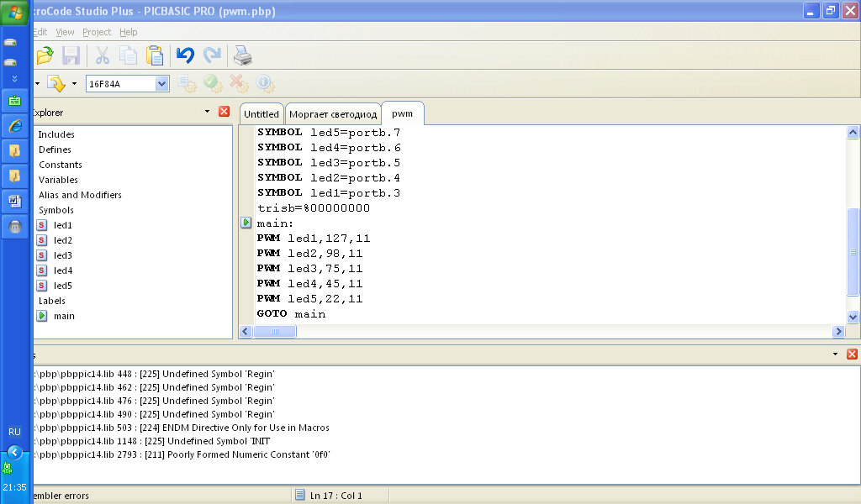Open Internet Explorer from the taskbar
Screen dimensions: 861x504
14,126
